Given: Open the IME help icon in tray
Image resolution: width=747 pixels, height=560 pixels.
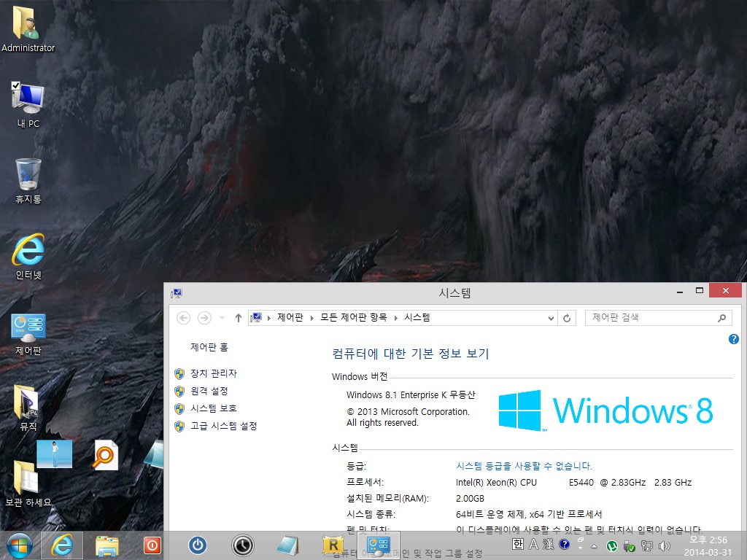Looking at the screenshot, I should (564, 544).
